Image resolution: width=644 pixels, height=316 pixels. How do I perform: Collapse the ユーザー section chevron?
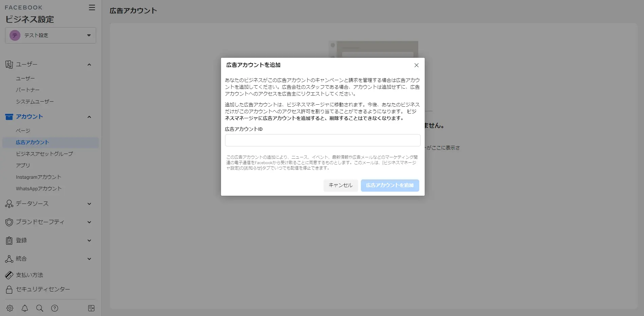click(89, 65)
